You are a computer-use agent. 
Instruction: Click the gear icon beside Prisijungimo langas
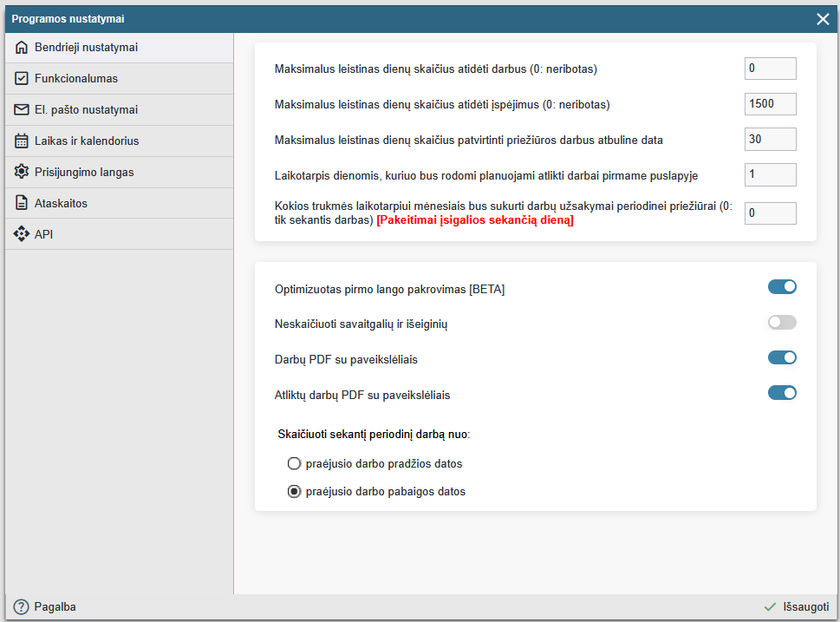pyautogui.click(x=22, y=172)
